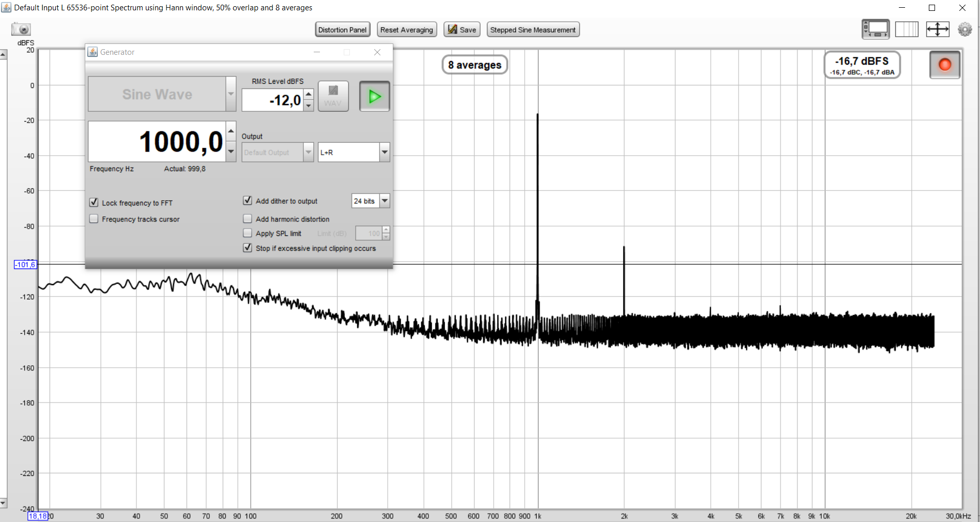
Task: Close the Generator window
Action: tap(377, 52)
